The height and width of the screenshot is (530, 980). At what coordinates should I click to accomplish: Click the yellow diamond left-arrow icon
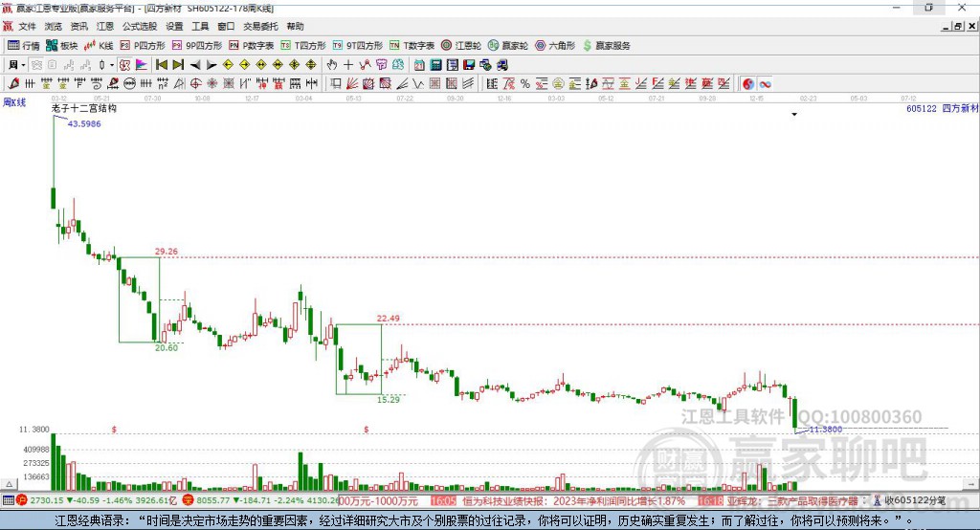pyautogui.click(x=228, y=65)
